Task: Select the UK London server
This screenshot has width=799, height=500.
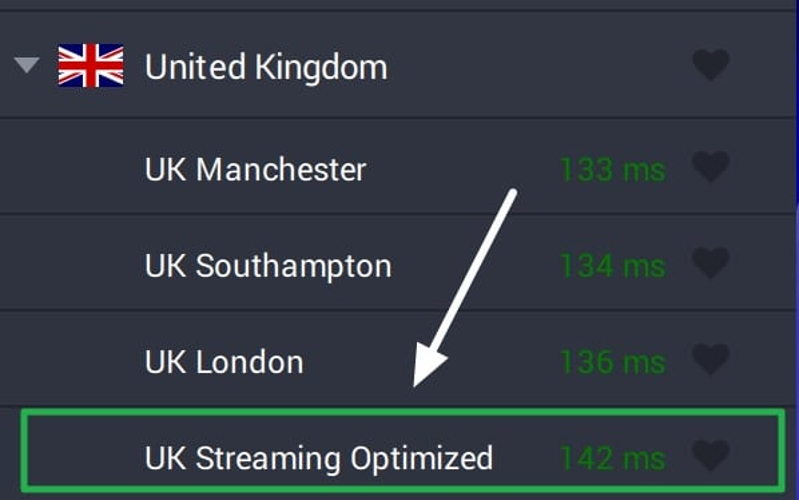Action: coord(224,362)
